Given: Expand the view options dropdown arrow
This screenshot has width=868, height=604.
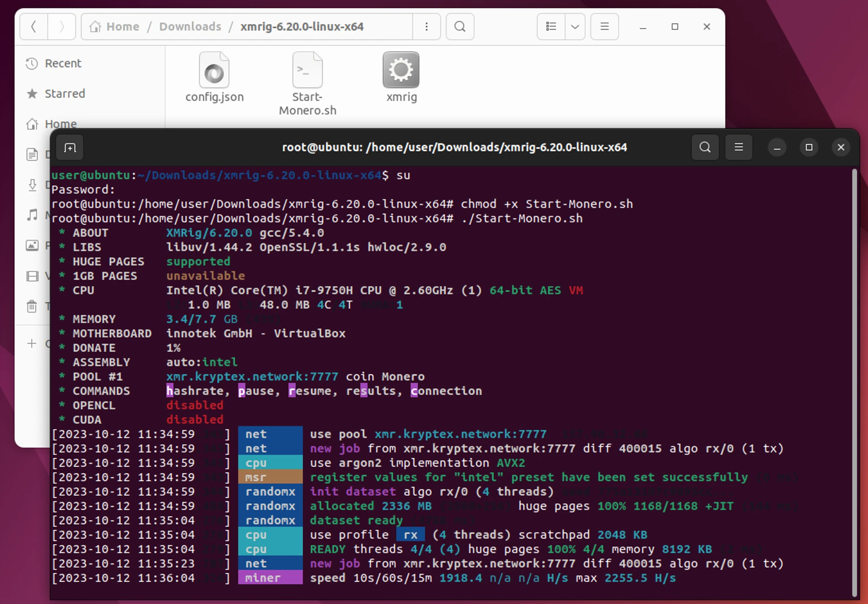Looking at the screenshot, I should [575, 27].
